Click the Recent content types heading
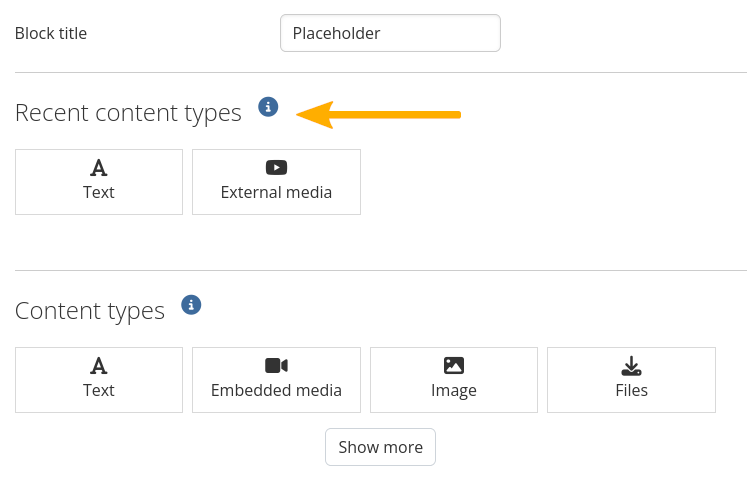 coord(128,113)
